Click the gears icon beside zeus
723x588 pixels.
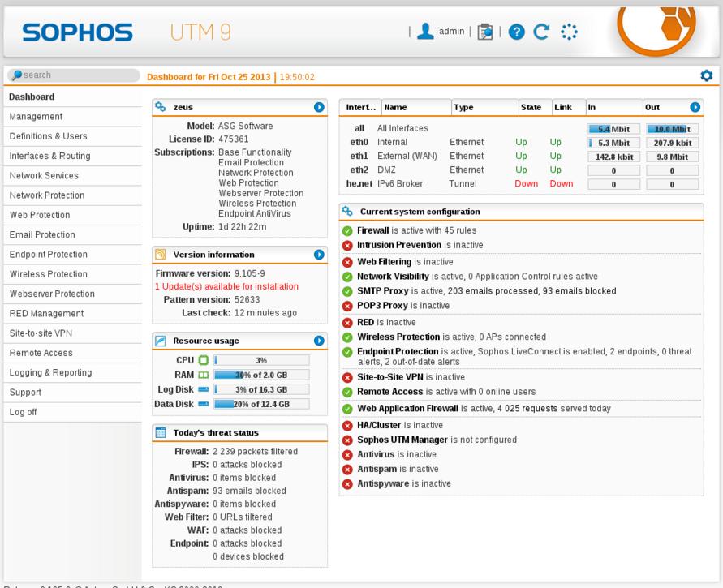pos(161,107)
